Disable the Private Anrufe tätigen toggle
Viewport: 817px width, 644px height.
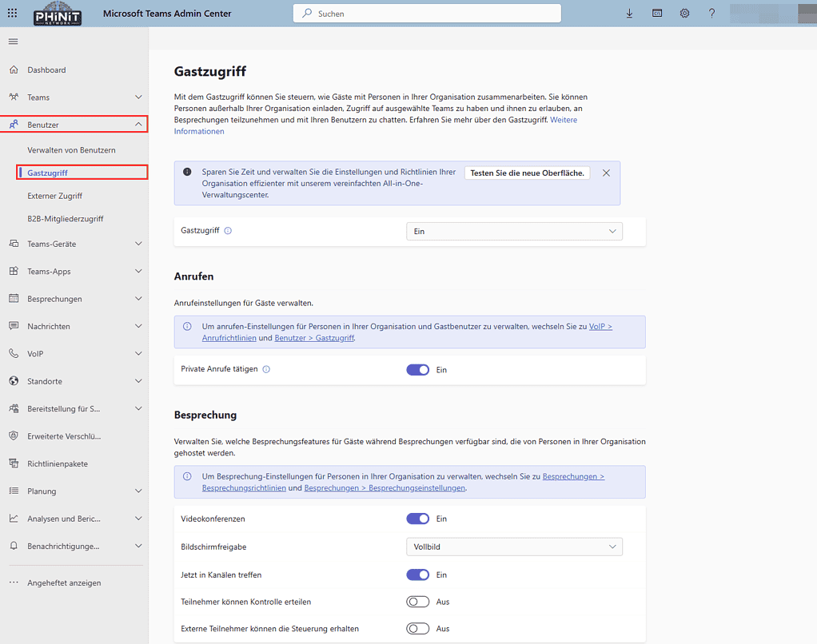pos(417,369)
